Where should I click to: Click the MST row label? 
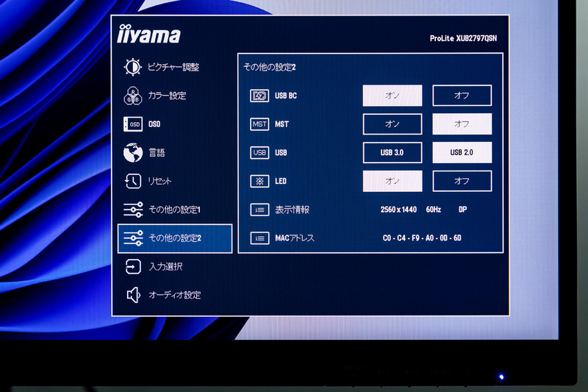pos(282,124)
